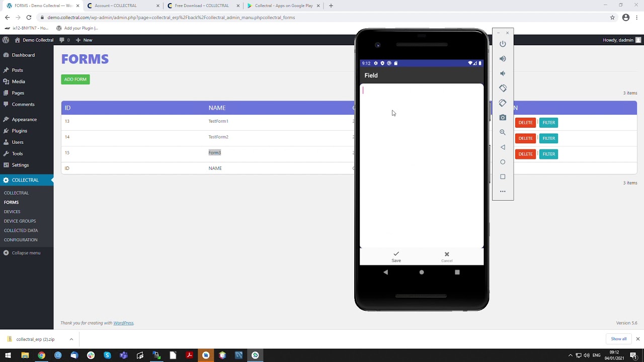The width and height of the screenshot is (644, 362).
Task: Open DEVICES submenu item
Action: click(12, 212)
